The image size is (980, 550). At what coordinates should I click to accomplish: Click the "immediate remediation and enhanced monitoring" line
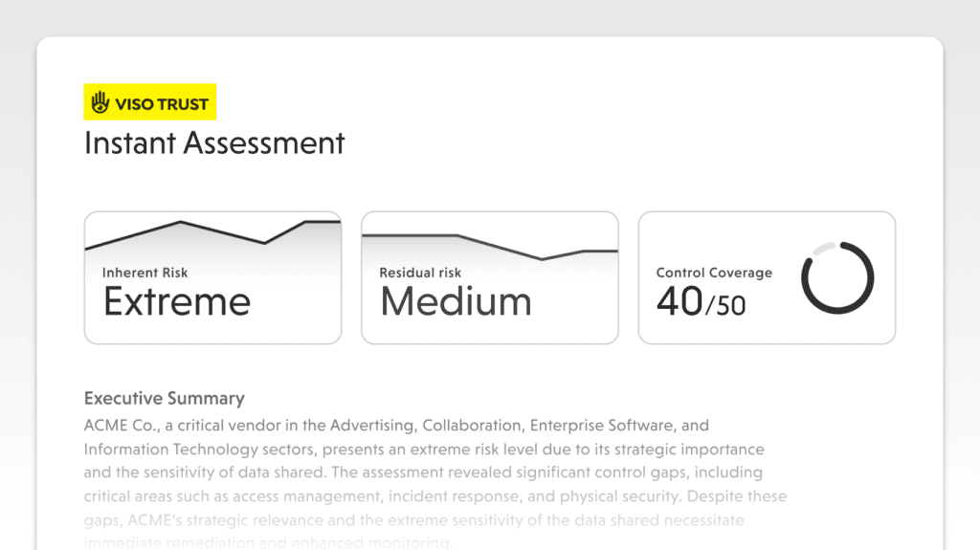[268, 543]
